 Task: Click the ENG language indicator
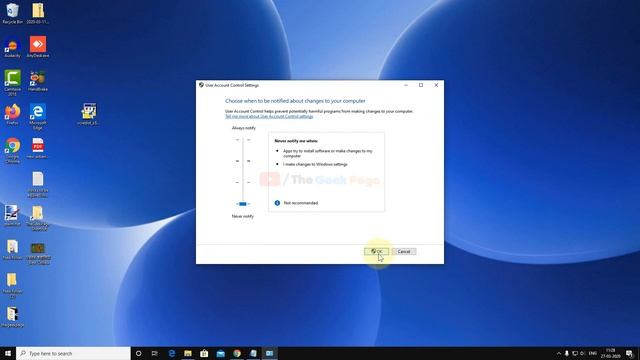[593, 353]
